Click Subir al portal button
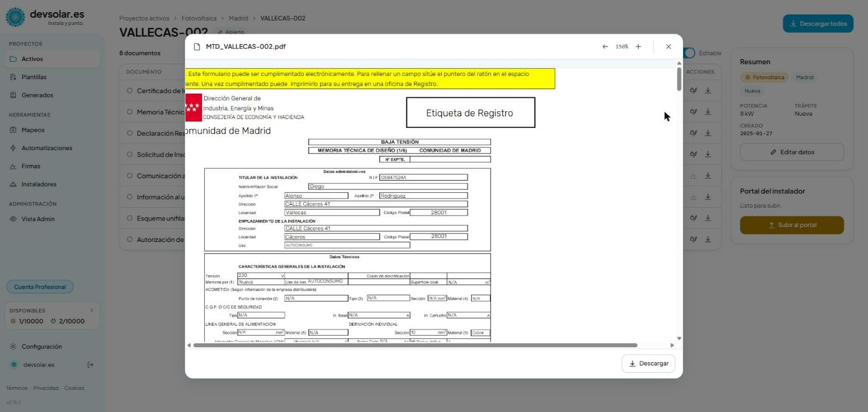Screen dimensions: 868x412 point(792,225)
